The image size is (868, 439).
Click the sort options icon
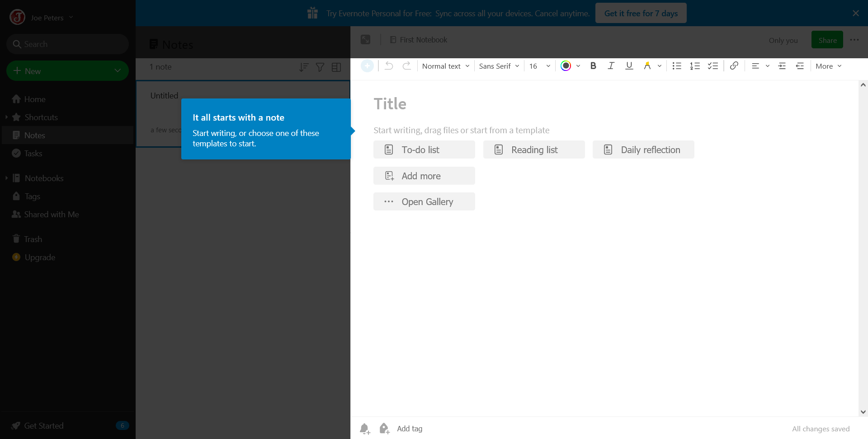(x=304, y=67)
